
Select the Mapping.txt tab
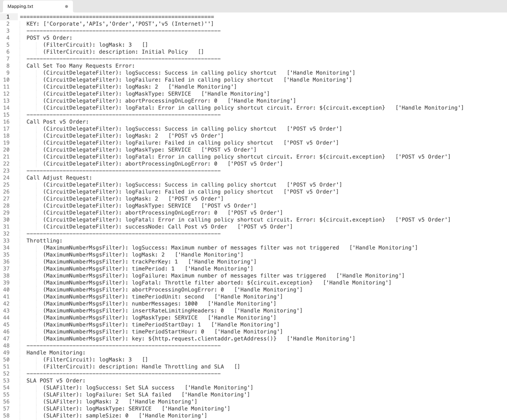[21, 7]
